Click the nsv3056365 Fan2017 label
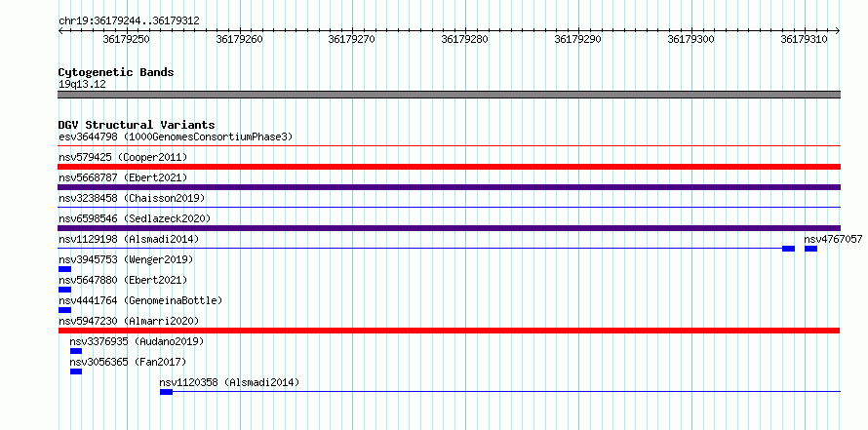The height and width of the screenshot is (430, 868). pos(128,362)
